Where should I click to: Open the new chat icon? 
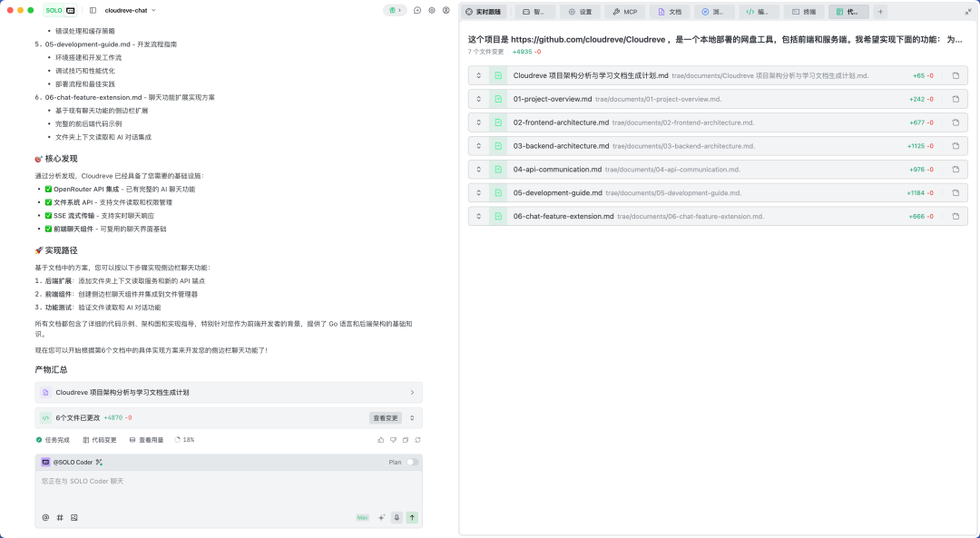(x=417, y=11)
